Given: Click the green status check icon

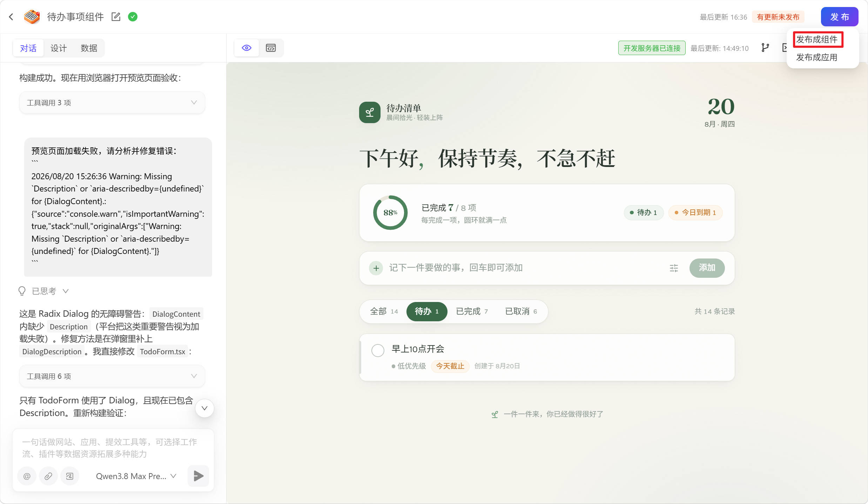Looking at the screenshot, I should (x=133, y=17).
